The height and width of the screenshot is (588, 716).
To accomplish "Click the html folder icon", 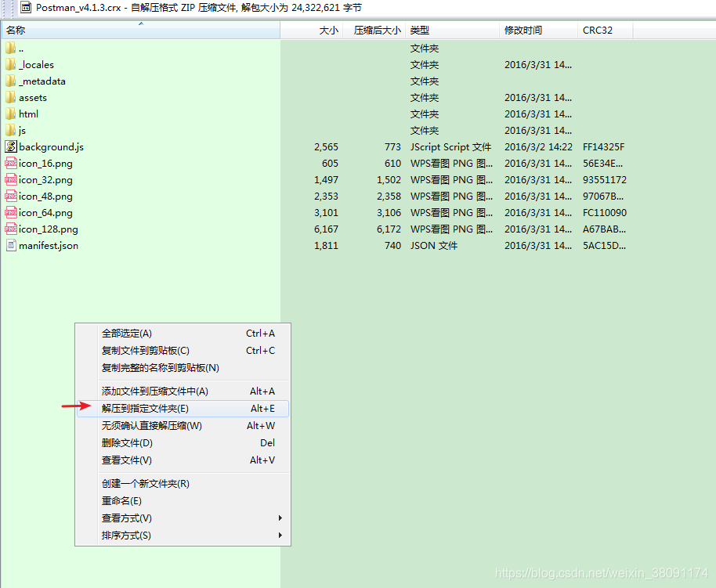I will [11, 114].
